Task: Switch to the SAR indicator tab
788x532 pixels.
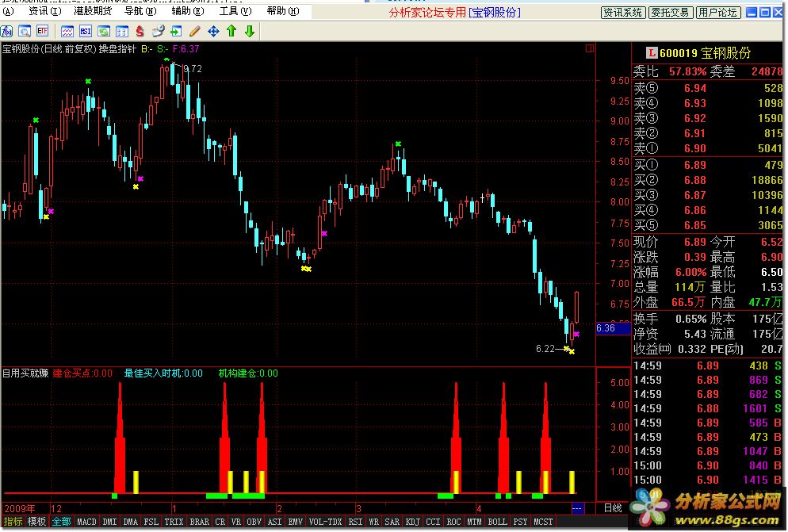Action: point(392,522)
